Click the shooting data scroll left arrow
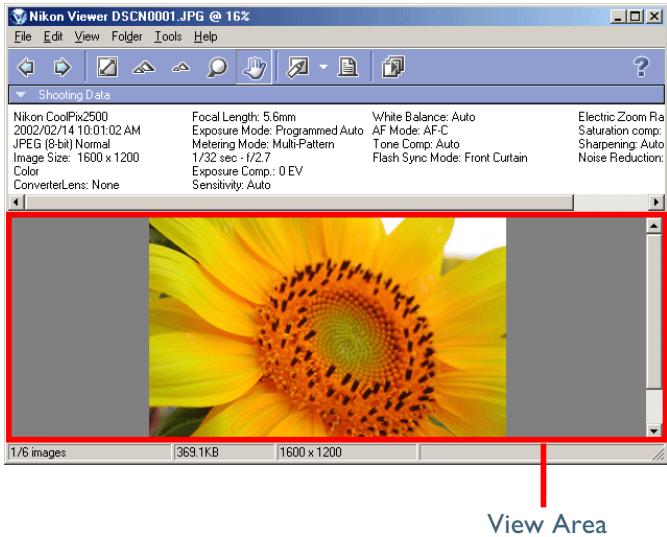The width and height of the screenshot is (667, 537). [x=16, y=202]
